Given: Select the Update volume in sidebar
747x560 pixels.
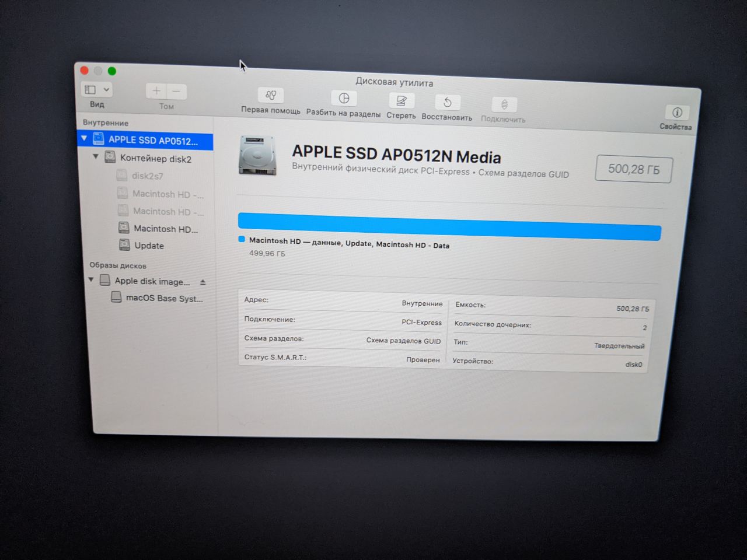Looking at the screenshot, I should 150,245.
